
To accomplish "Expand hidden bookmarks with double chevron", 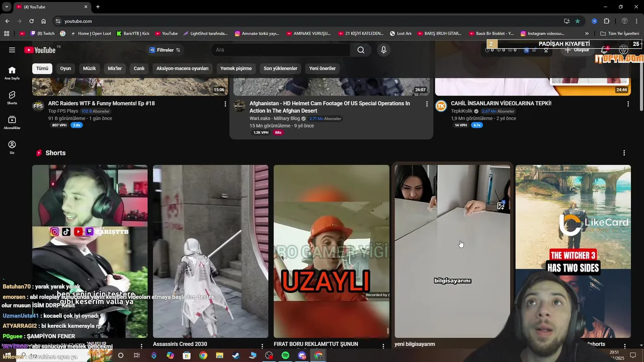I will (587, 34).
